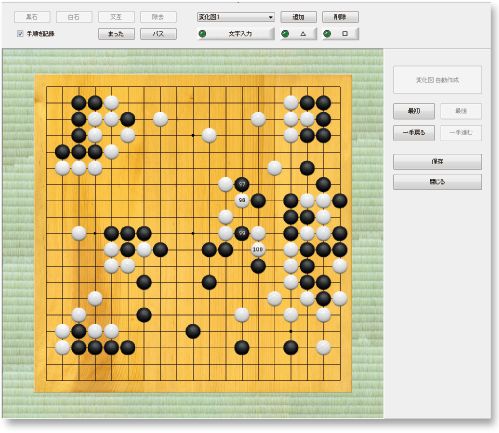Click the dropdown arrow beside 変化図1
499x433 pixels.
[270, 17]
